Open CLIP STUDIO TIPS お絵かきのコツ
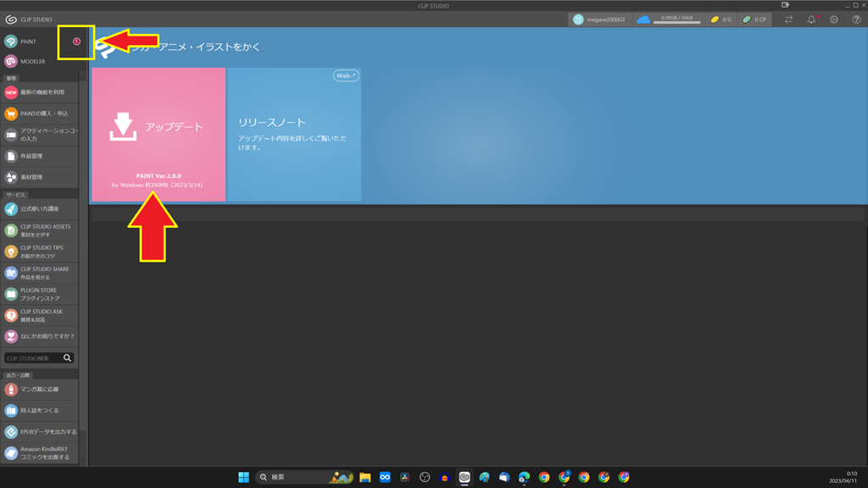 (x=39, y=252)
